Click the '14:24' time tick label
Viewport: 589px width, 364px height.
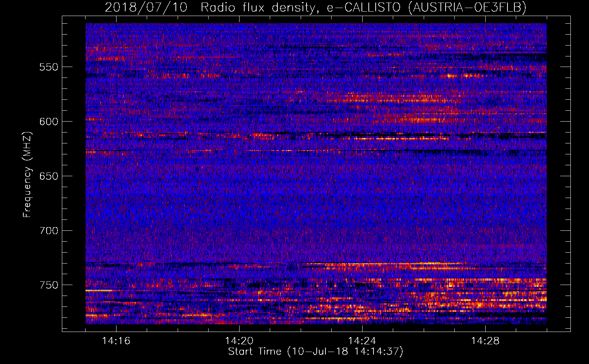362,341
